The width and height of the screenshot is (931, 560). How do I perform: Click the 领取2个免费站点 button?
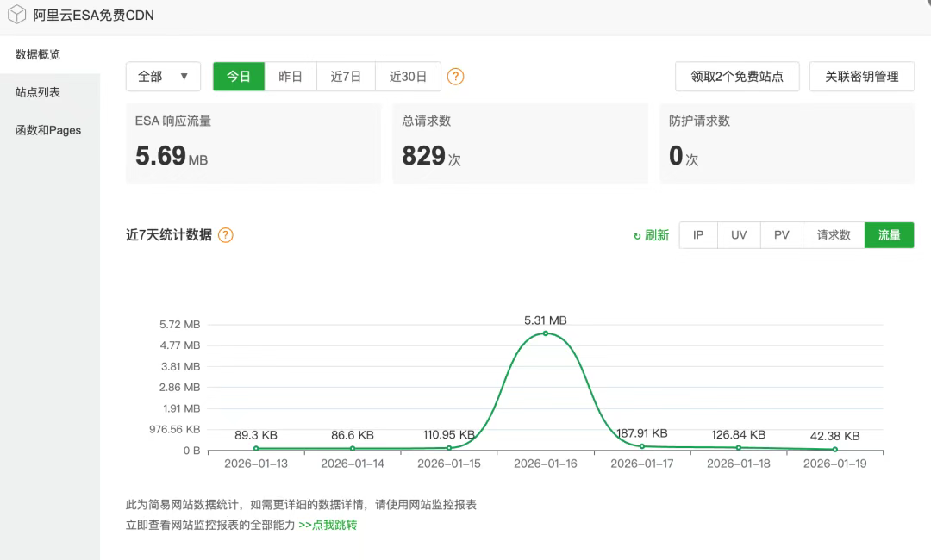(737, 77)
